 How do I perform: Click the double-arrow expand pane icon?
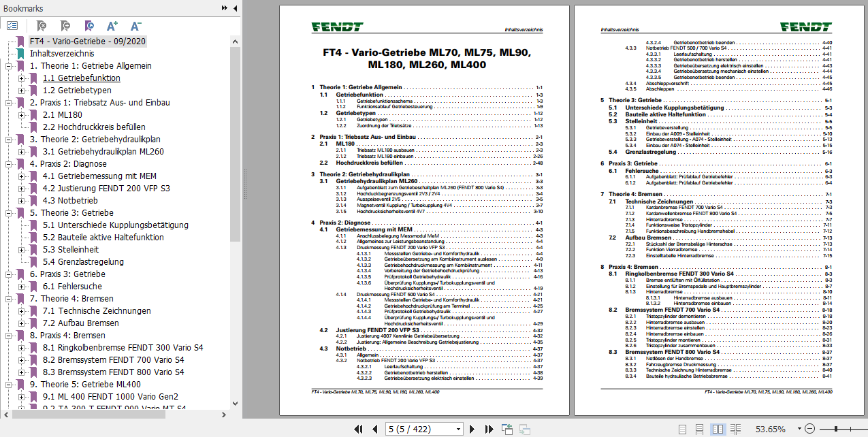tap(225, 8)
